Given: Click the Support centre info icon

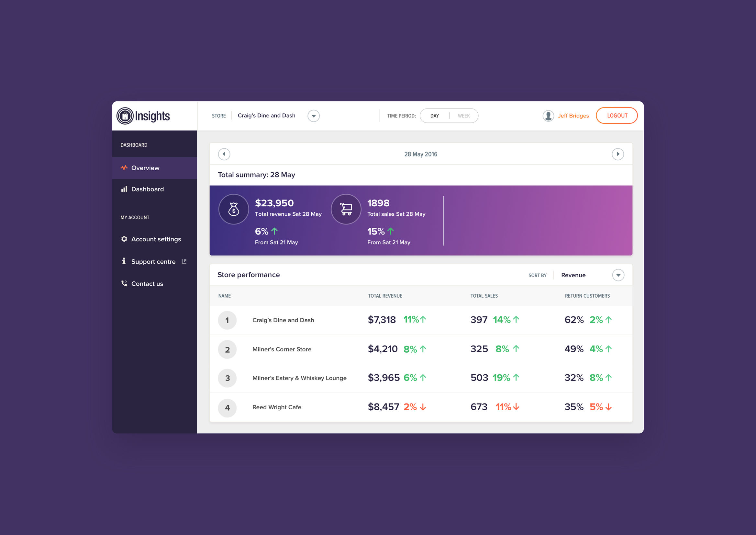Looking at the screenshot, I should tap(124, 261).
